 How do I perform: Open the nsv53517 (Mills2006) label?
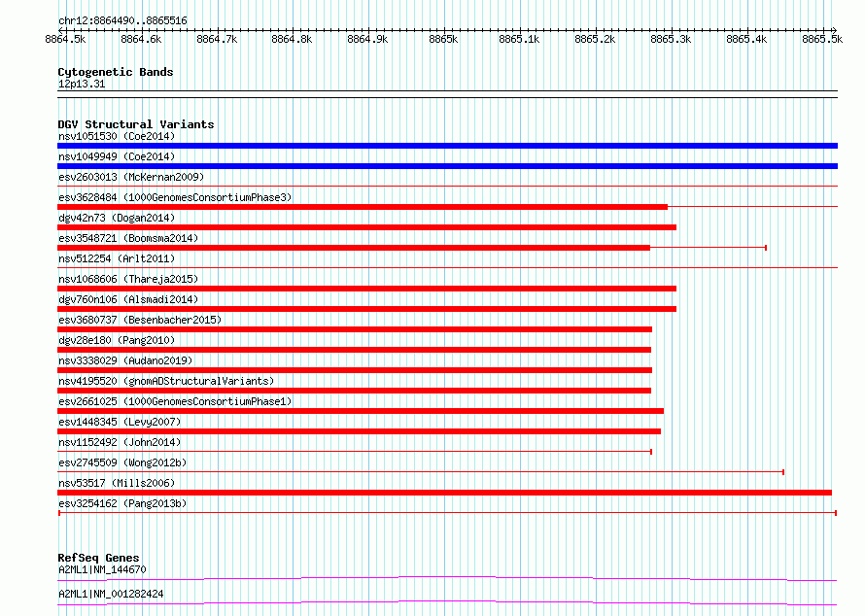click(117, 483)
